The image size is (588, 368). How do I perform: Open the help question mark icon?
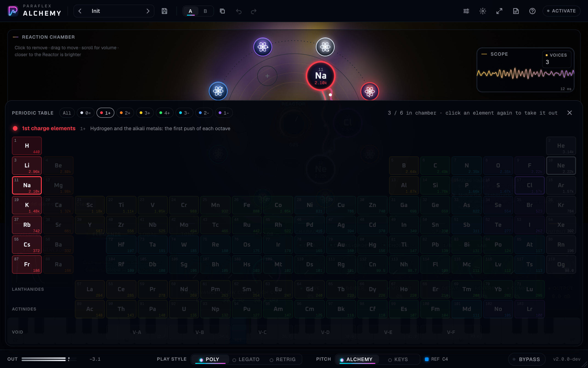(532, 11)
